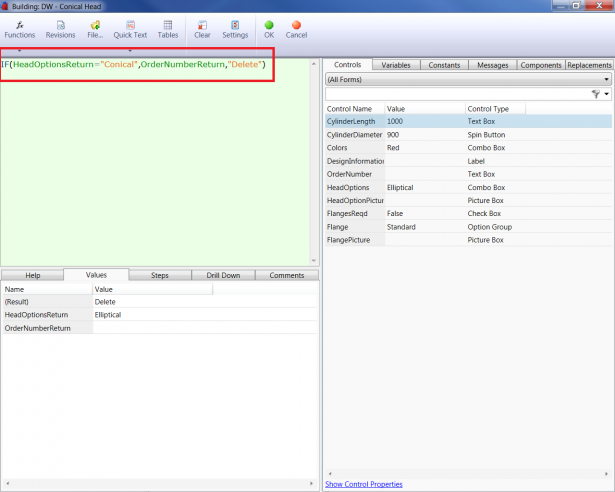This screenshot has height=492, width=615.
Task: Click the Option Group control type cell
Action: point(489,227)
